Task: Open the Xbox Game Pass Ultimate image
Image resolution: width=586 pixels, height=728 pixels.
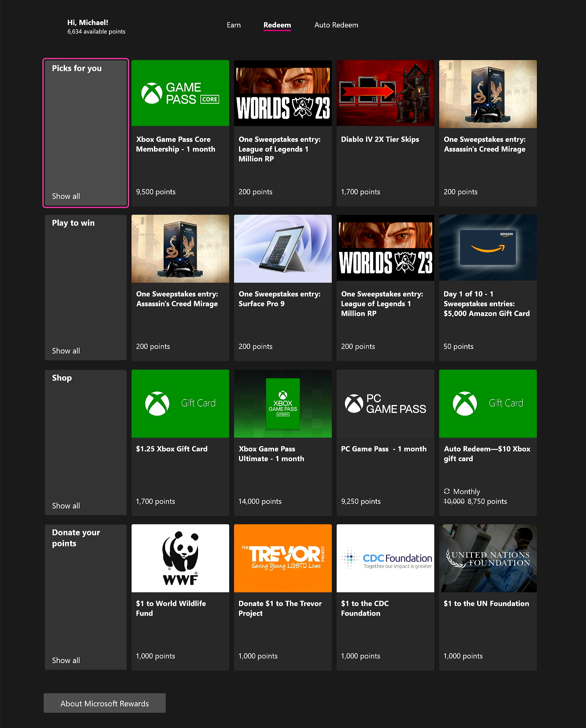Action: point(283,403)
